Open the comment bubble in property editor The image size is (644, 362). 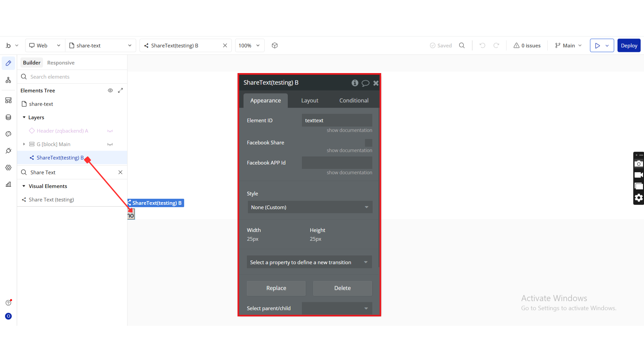[x=365, y=83]
